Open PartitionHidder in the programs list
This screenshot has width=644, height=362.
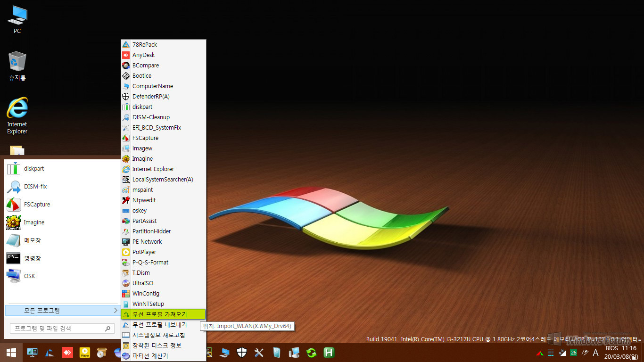pyautogui.click(x=164, y=231)
